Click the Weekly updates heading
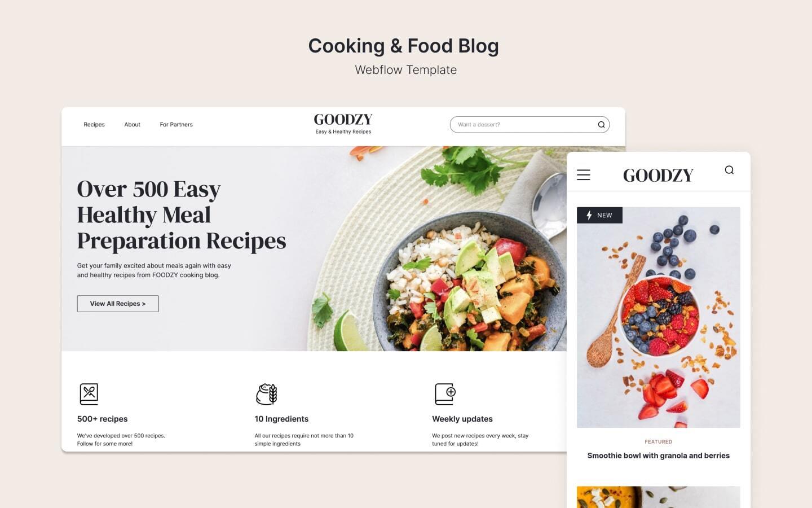This screenshot has width=812, height=508. point(462,419)
